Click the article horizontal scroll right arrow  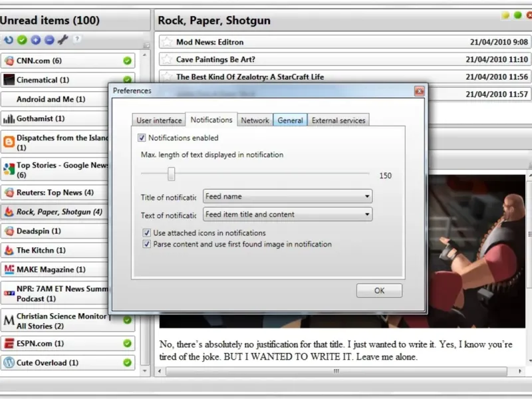tap(520, 371)
